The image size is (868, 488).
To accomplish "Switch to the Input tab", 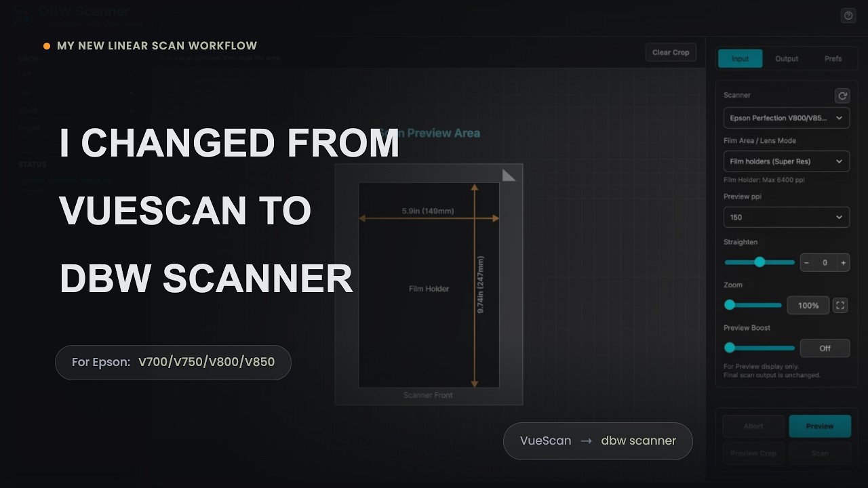I will coord(740,59).
